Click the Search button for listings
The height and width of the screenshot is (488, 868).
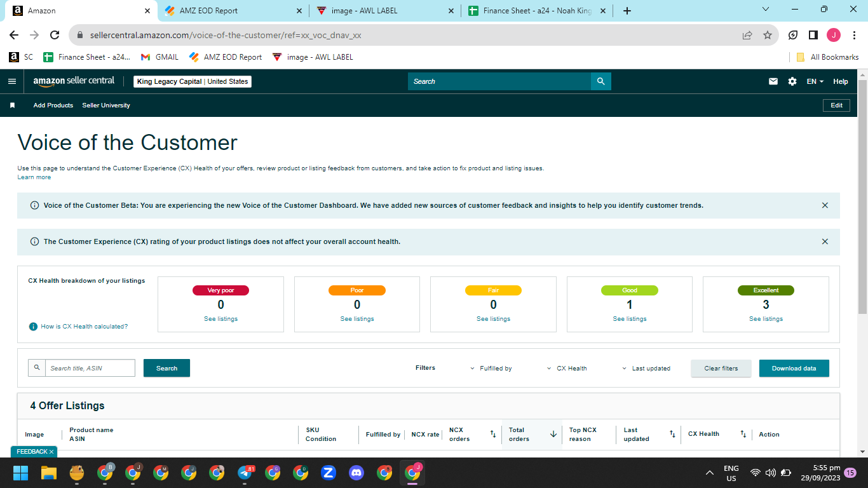[x=166, y=368]
